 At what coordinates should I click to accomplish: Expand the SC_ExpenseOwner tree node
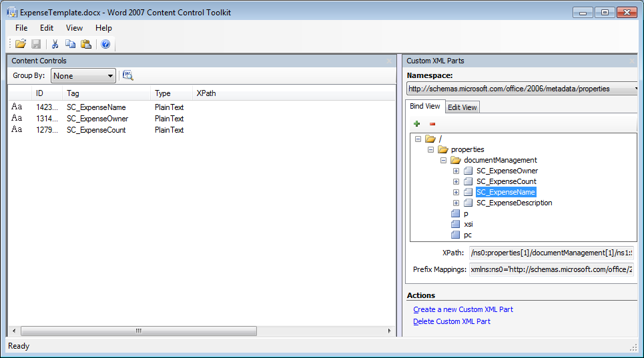[456, 171]
